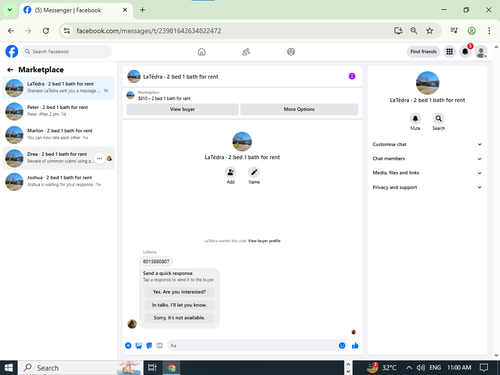The image size is (500, 375).
Task: Reload the page in browser toolbar
Action: click(x=46, y=31)
